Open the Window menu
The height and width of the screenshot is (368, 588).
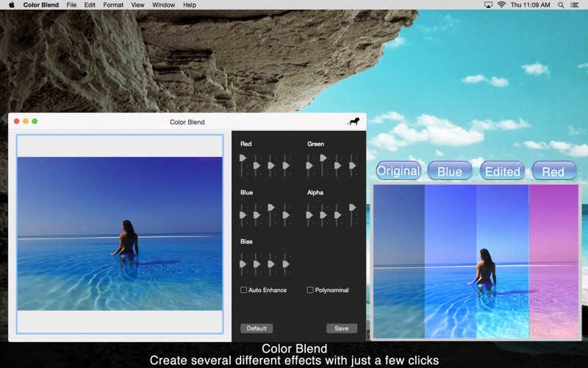click(x=163, y=5)
